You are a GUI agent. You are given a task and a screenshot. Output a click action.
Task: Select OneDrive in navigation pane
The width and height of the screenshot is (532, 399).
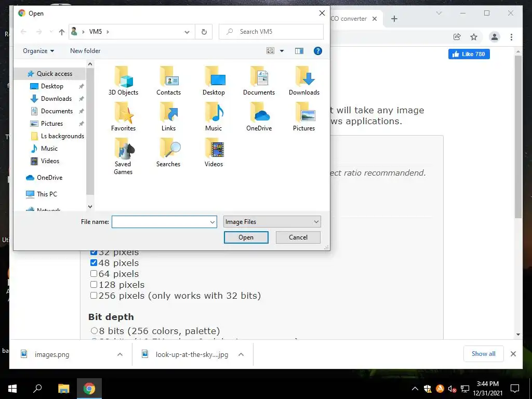[x=45, y=178]
